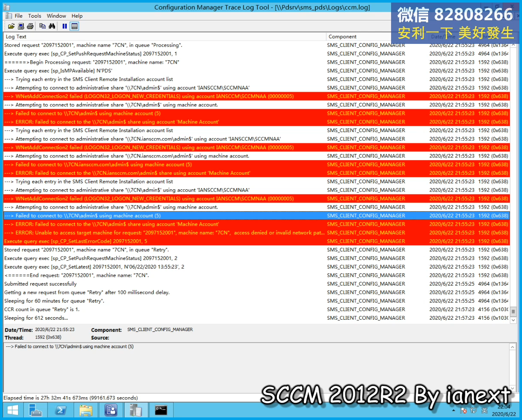Select the sp_CP_SetLatest log row
522x420 pixels.
pos(256,267)
